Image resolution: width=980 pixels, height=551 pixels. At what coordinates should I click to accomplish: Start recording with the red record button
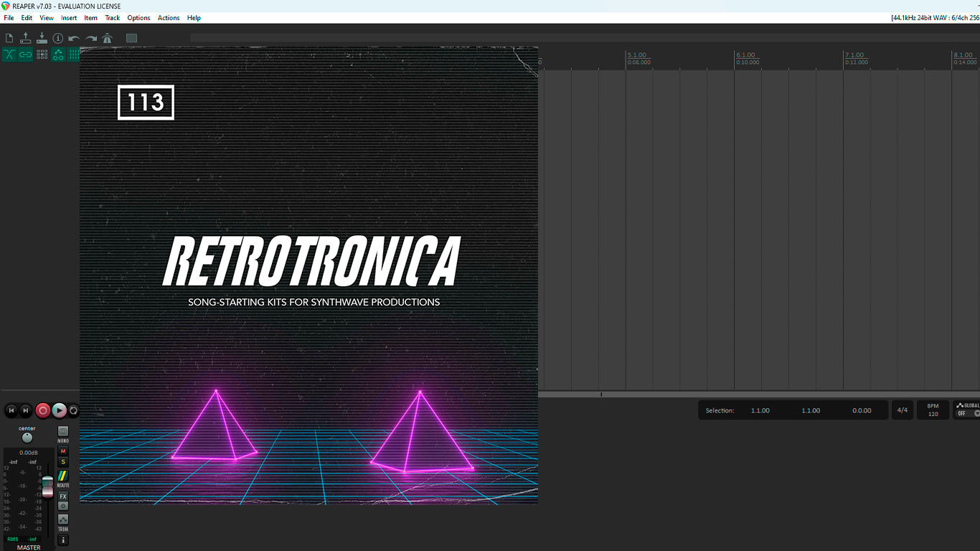43,410
